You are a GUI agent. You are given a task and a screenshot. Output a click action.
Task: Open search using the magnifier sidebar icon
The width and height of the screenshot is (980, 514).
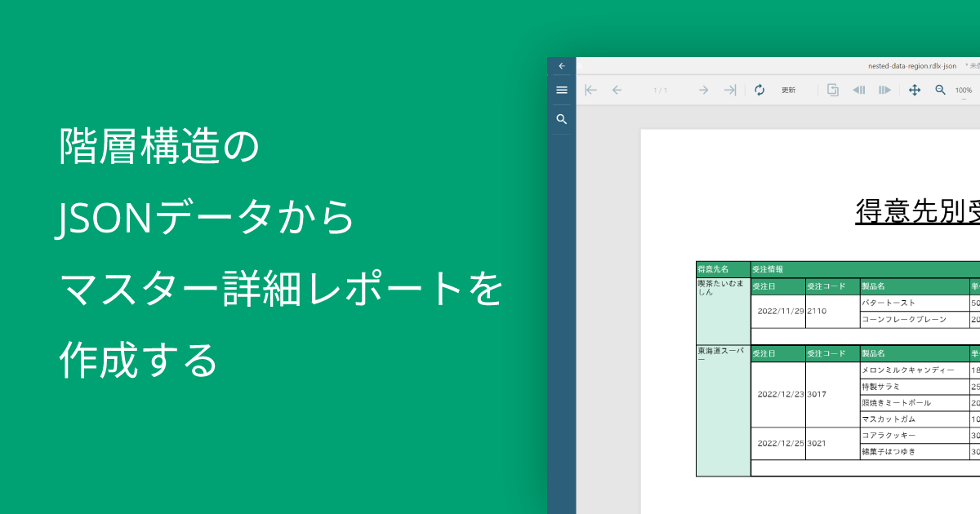point(561,119)
